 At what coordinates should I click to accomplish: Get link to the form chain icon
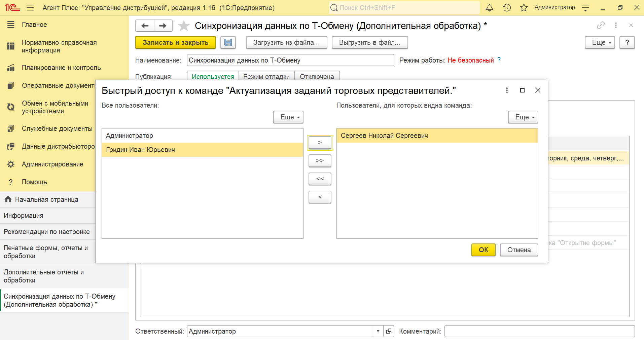coord(601,25)
